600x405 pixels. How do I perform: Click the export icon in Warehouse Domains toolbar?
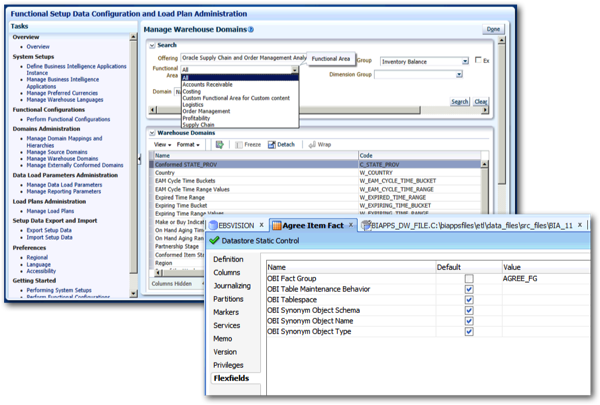tap(219, 145)
